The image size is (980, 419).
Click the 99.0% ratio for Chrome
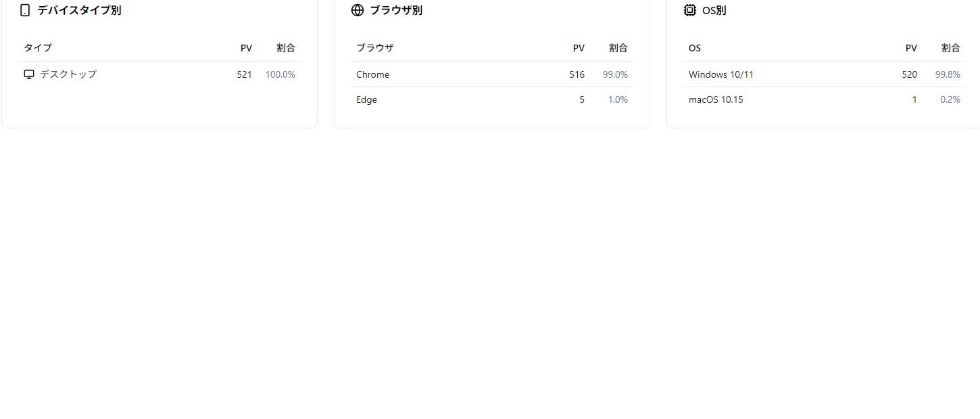[615, 74]
